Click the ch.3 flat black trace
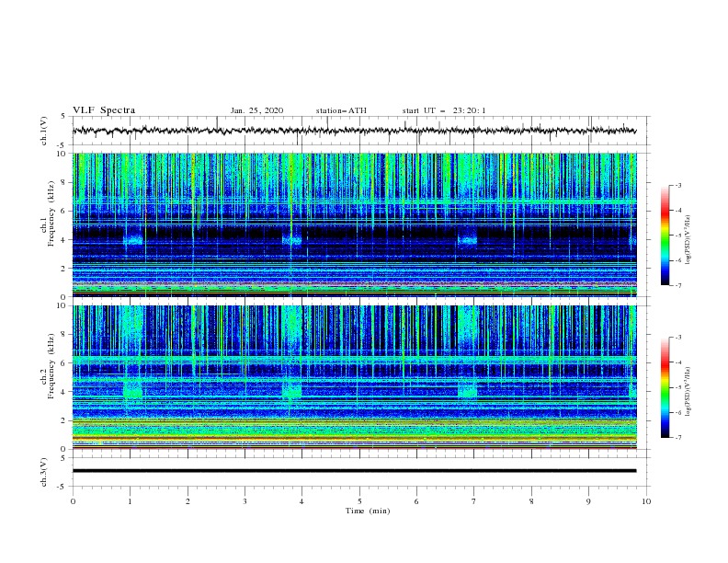The height and width of the screenshot is (563, 728). [354, 471]
